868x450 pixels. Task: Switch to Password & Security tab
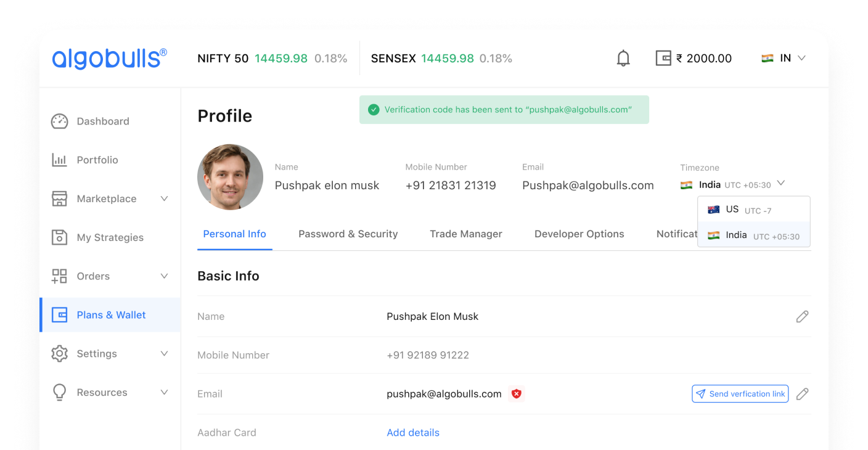pyautogui.click(x=348, y=234)
